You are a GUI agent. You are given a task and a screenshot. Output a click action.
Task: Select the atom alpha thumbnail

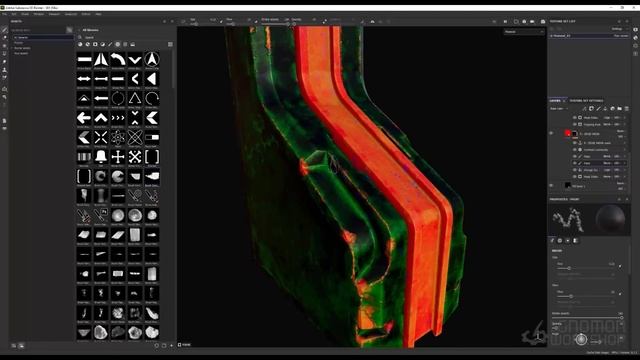point(118,137)
